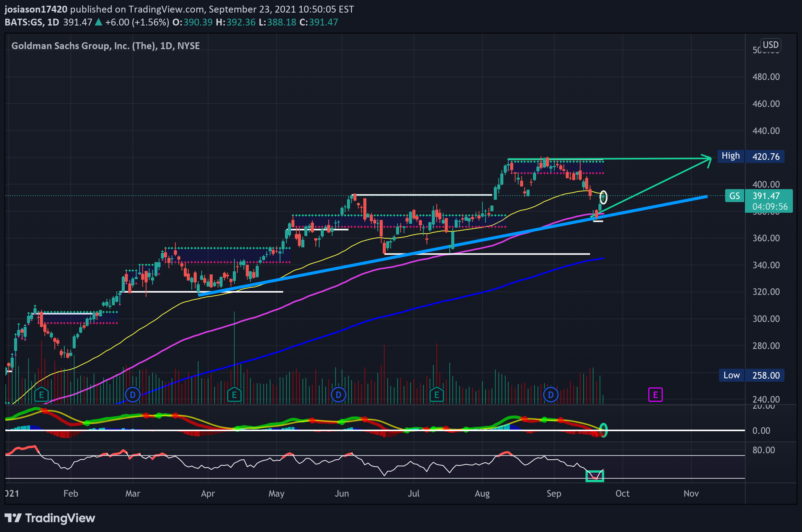Click the low price L:388.18 value
The height and width of the screenshot is (532, 802).
point(277,22)
